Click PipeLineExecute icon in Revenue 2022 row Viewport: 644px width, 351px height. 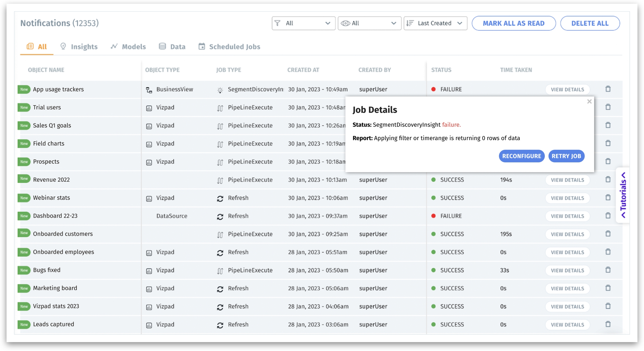[x=220, y=180]
